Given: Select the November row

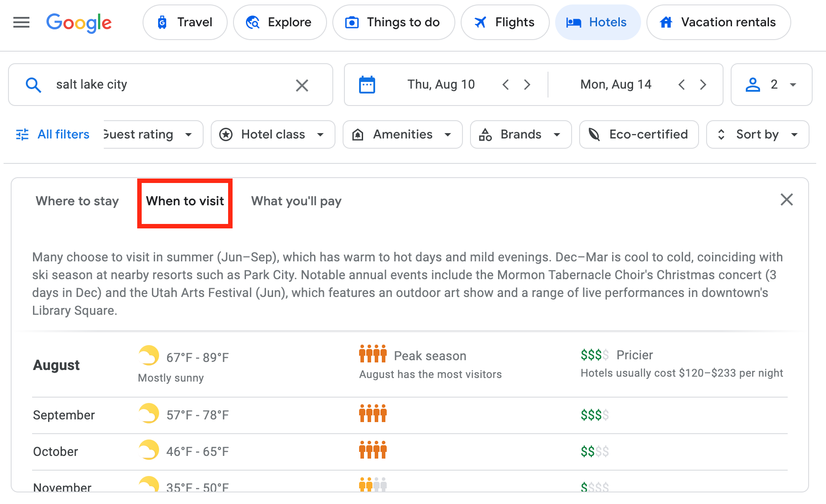Looking at the screenshot, I should coord(410,482).
